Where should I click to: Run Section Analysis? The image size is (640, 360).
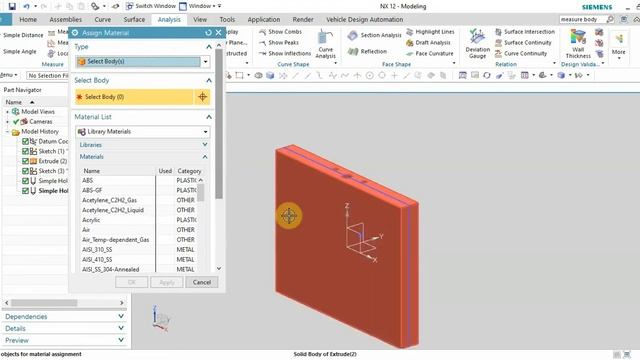(375, 36)
